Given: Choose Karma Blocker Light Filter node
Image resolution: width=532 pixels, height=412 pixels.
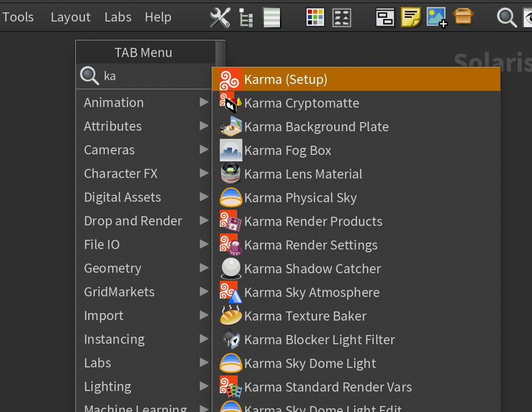Looking at the screenshot, I should (356, 339).
